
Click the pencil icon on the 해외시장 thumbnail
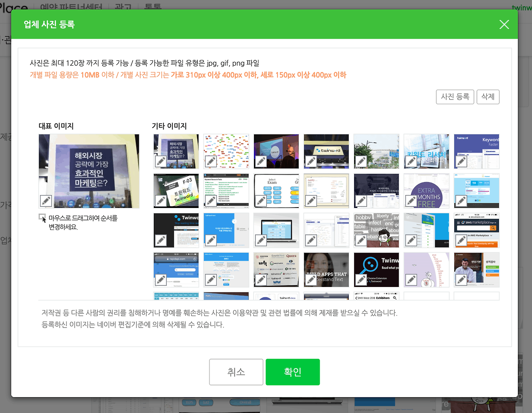tap(160, 161)
